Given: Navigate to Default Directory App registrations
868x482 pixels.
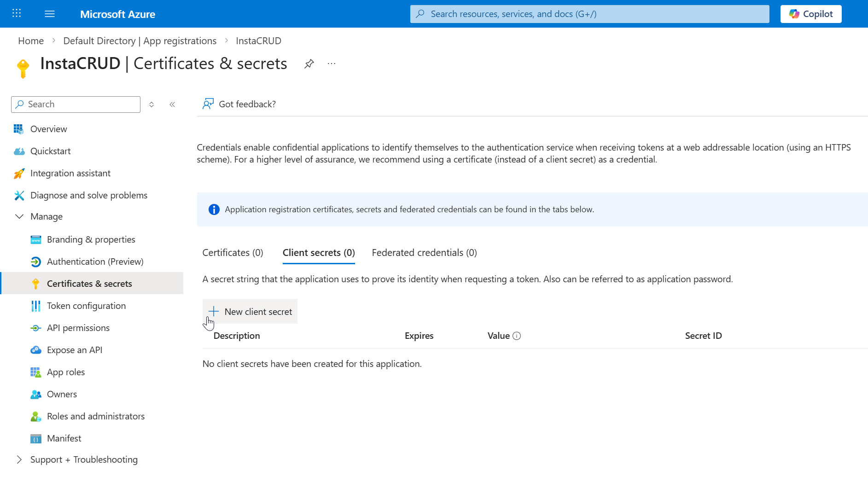Looking at the screenshot, I should [x=140, y=41].
